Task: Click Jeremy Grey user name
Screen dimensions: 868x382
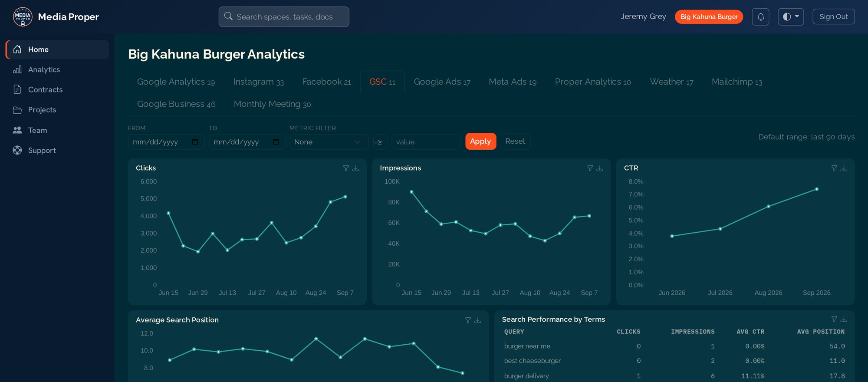Action: (643, 16)
